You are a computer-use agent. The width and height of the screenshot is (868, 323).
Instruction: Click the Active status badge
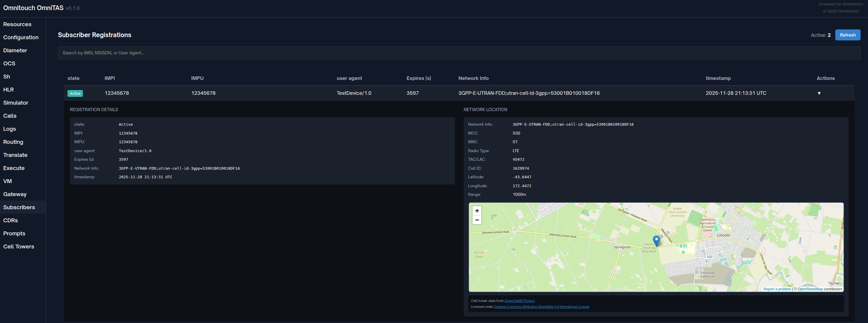point(75,94)
